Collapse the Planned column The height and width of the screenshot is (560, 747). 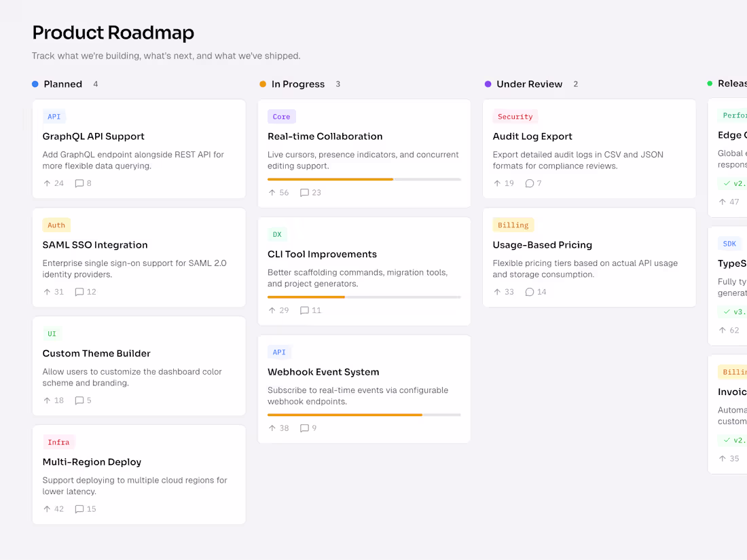pos(65,83)
